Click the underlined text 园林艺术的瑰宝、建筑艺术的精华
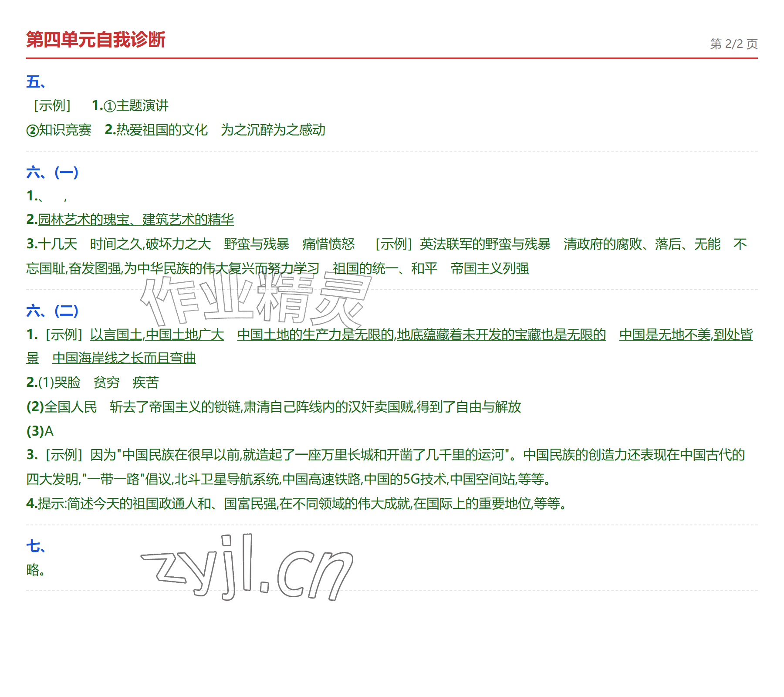The height and width of the screenshot is (697, 784). [136, 220]
